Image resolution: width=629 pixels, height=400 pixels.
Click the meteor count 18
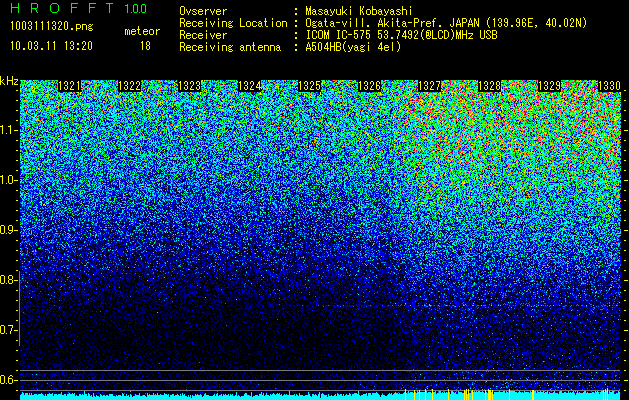pyautogui.click(x=145, y=46)
